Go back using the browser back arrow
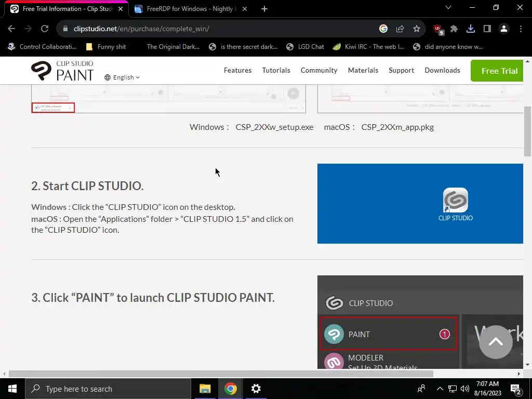The image size is (532, 399). point(11,29)
